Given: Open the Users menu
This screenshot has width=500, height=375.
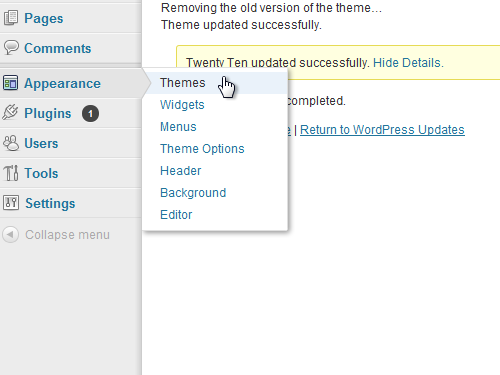Looking at the screenshot, I should (x=41, y=143).
